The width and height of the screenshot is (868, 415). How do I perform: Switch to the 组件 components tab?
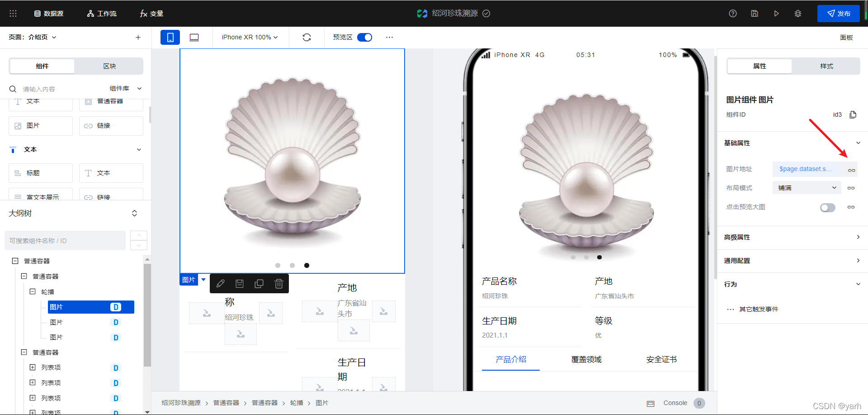[42, 66]
